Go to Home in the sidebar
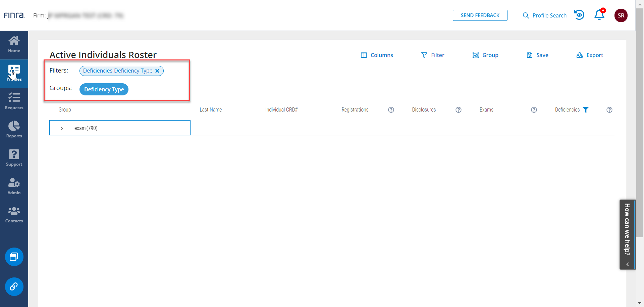 tap(14, 45)
